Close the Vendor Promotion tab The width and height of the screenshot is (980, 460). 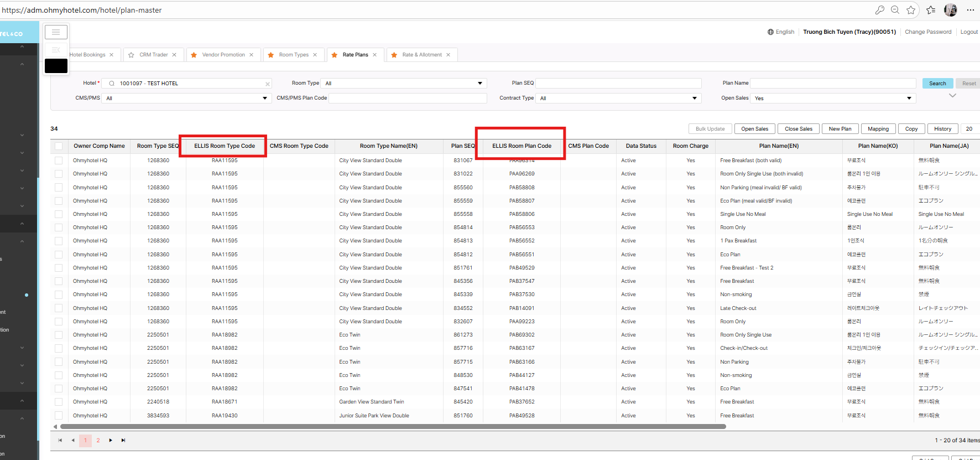click(251, 55)
